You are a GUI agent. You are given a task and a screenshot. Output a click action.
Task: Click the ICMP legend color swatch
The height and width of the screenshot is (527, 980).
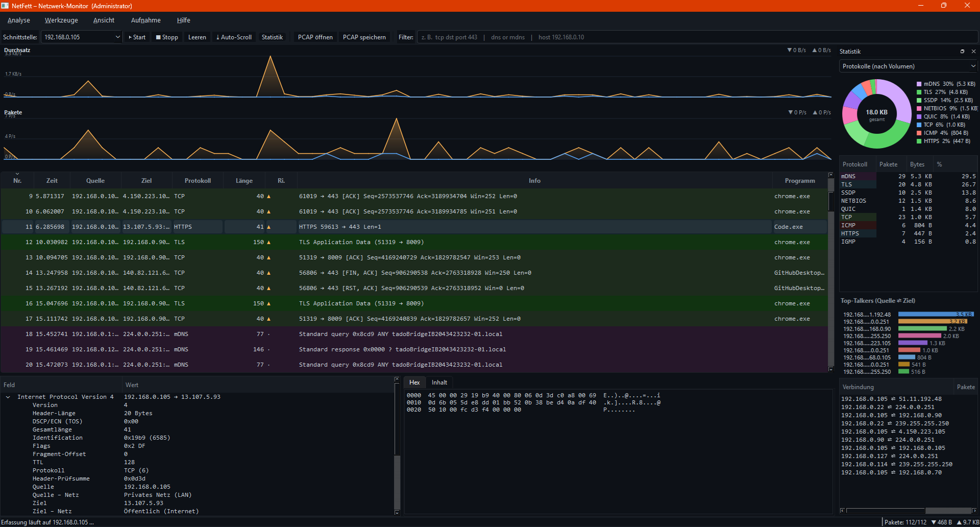[919, 133]
